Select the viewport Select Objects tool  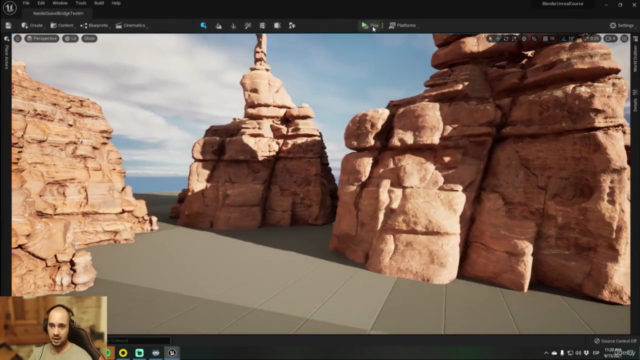click(490, 39)
